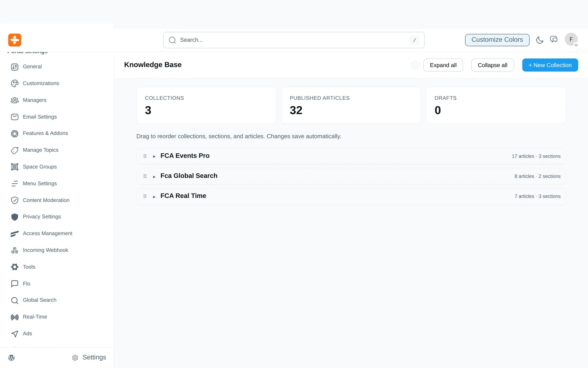Expand the FCA Events Pro collection
The height and width of the screenshot is (368, 588).
154,156
